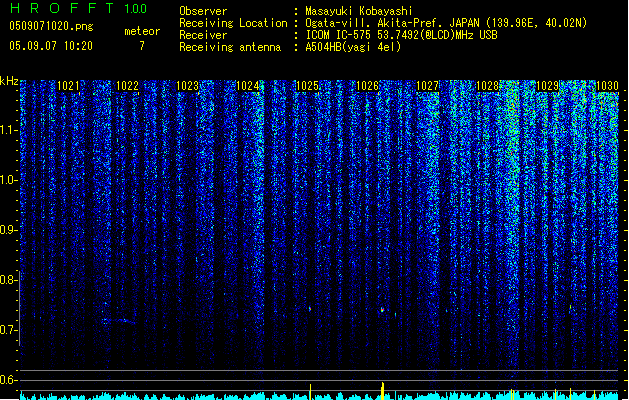Click the 1.0 kHz axis label
629x400 pixels.
click(x=8, y=180)
